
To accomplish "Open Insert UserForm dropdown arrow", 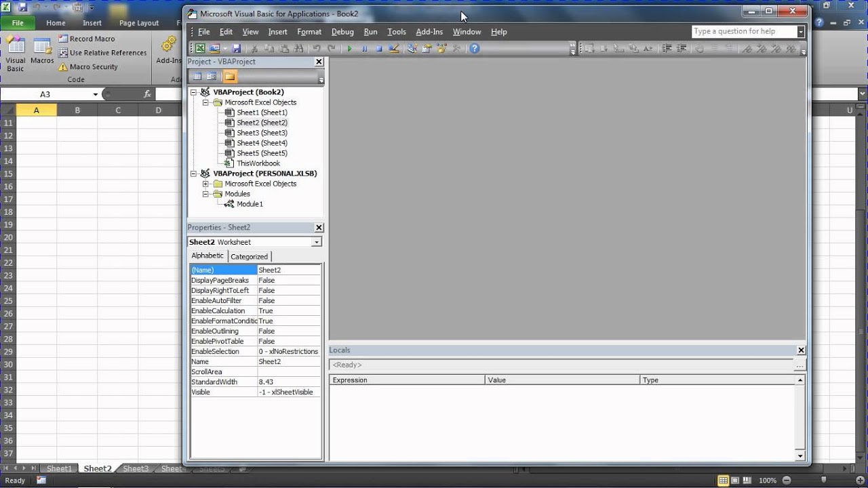I will (226, 49).
